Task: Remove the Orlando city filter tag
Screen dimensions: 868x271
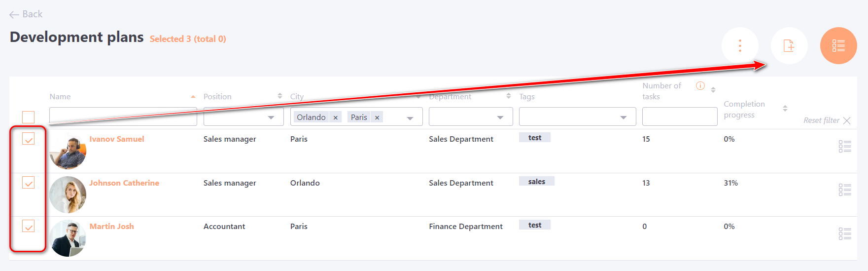Action: 336,117
